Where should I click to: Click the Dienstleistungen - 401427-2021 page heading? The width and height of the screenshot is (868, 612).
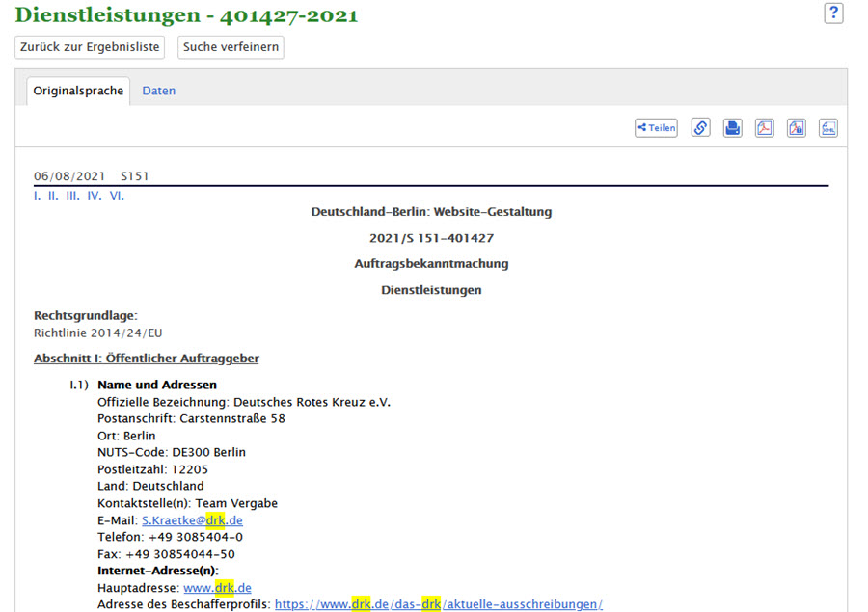click(x=186, y=15)
